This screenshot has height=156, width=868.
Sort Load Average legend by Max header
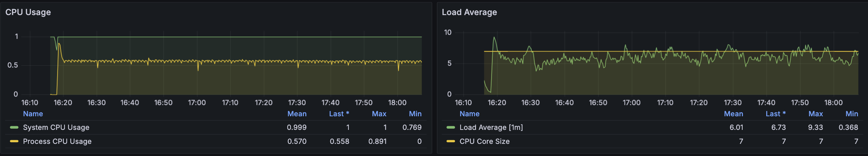(816, 114)
